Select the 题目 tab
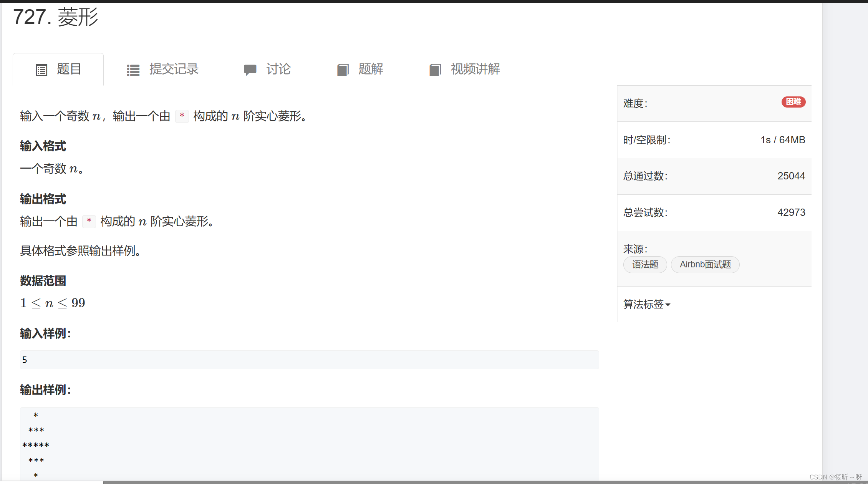 (69, 70)
